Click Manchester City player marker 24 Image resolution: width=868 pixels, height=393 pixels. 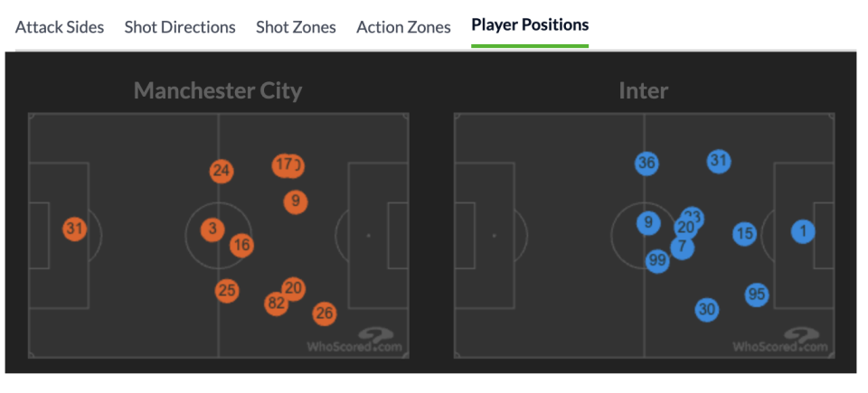pos(222,171)
